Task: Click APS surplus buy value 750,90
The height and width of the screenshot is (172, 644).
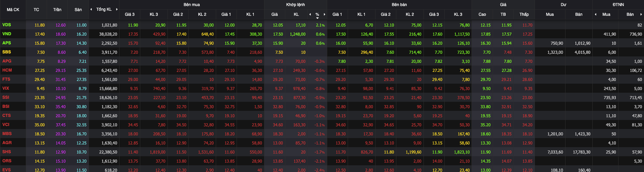Action: click(x=557, y=43)
